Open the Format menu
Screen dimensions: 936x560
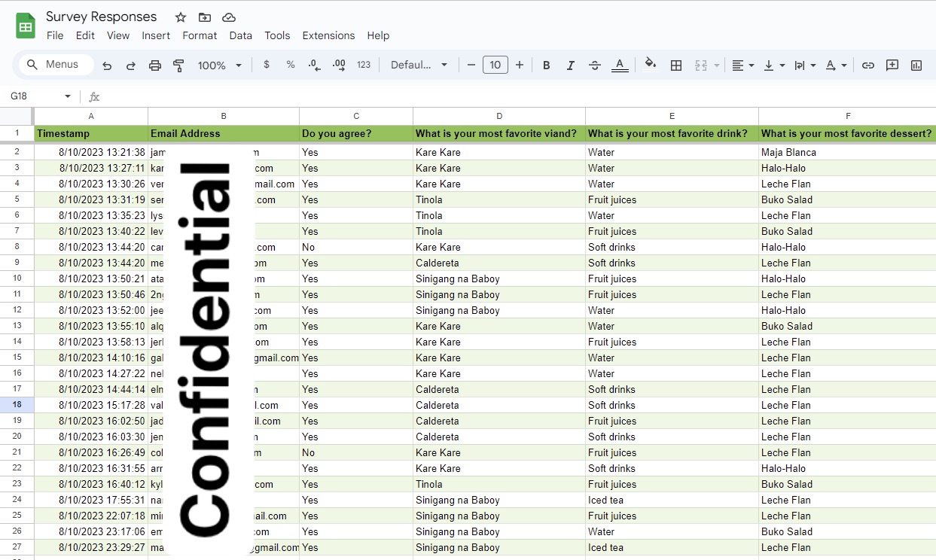point(200,35)
